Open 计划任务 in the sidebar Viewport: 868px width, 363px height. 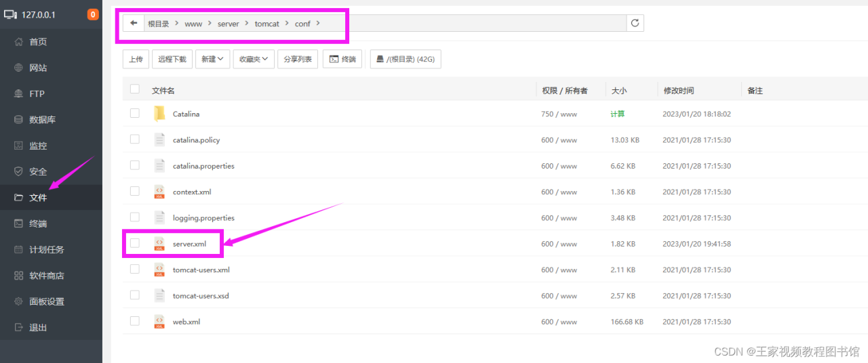click(x=51, y=249)
